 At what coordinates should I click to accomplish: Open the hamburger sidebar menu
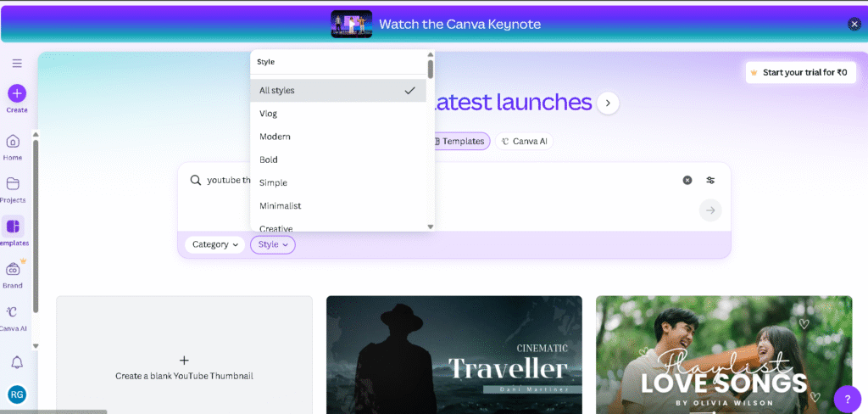pos(17,64)
